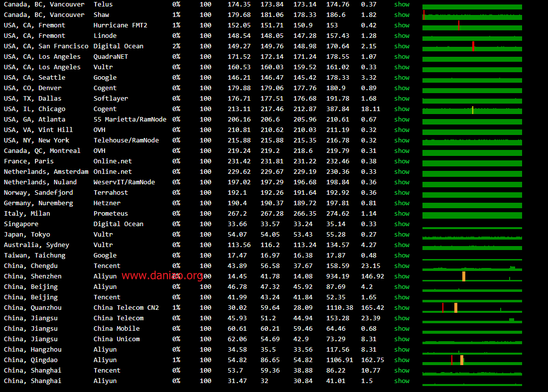The width and height of the screenshot is (548, 392).
Task: Select text 'Taiwan, Taichung'
Action: tap(34, 256)
